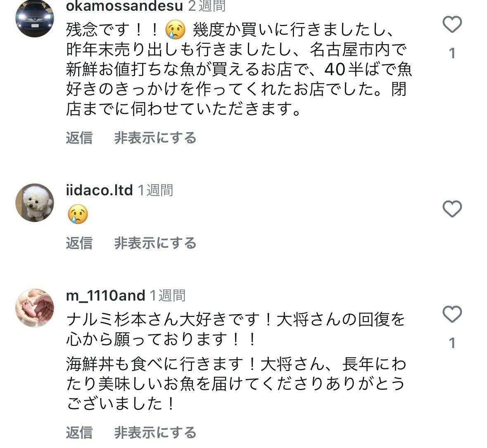This screenshot has width=487, height=448.
Task: Open the okamossandesu username link
Action: click(124, 6)
